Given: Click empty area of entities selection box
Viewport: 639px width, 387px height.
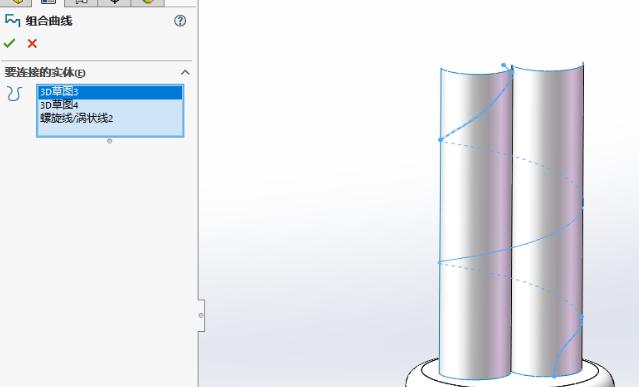Looking at the screenshot, I should 110,130.
